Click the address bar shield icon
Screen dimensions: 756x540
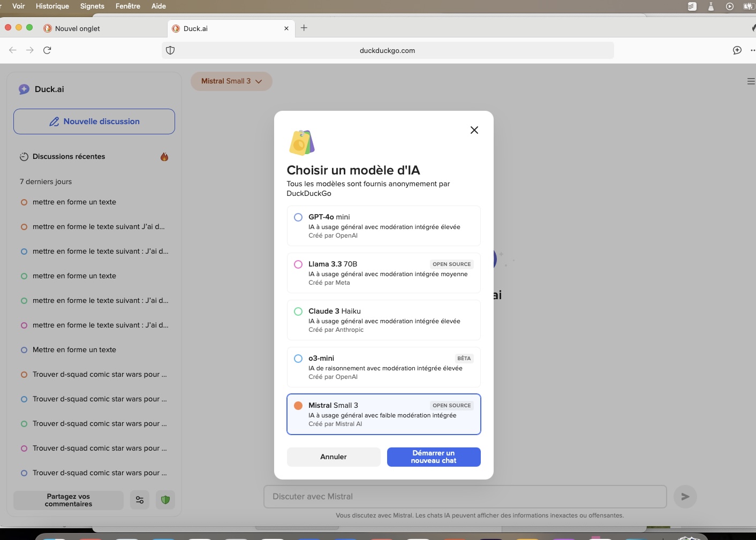[x=170, y=50]
